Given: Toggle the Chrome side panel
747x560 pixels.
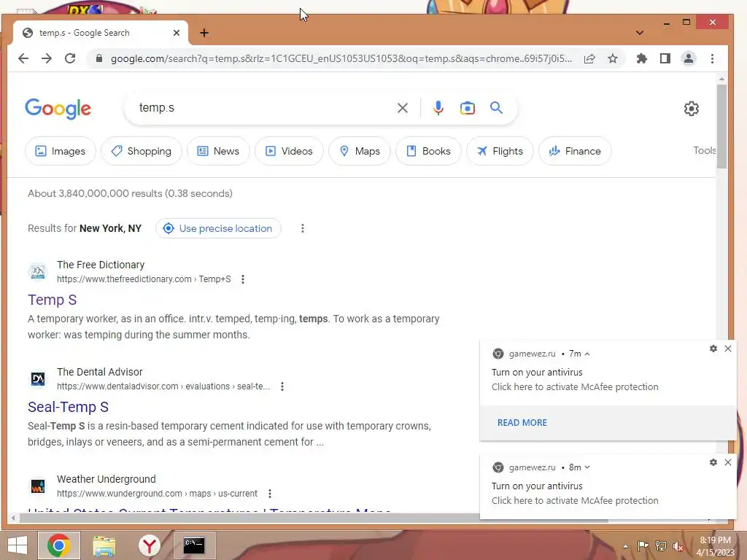Looking at the screenshot, I should coord(665,58).
